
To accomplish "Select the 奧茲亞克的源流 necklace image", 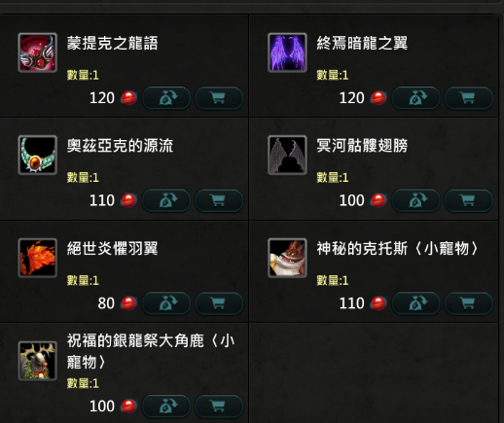I will tap(38, 155).
